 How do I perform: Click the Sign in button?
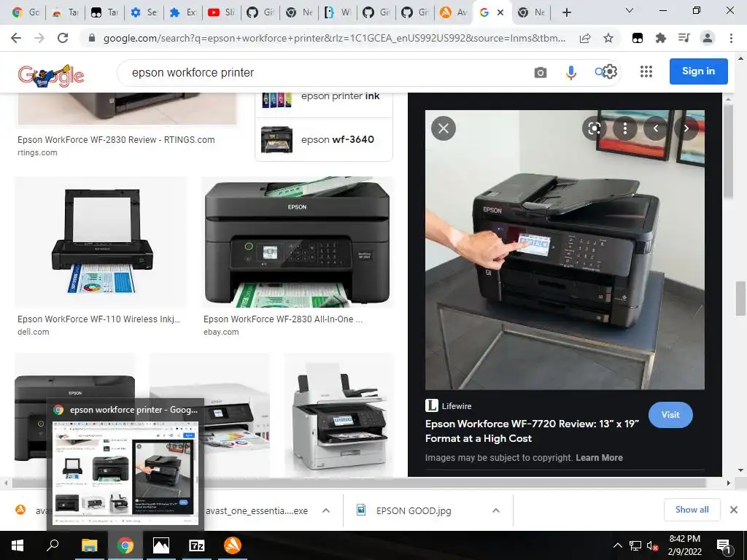click(x=698, y=71)
